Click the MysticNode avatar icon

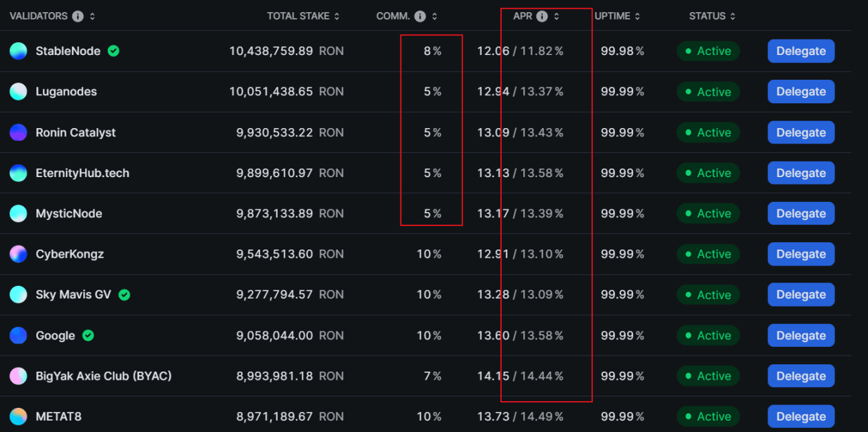tap(18, 213)
